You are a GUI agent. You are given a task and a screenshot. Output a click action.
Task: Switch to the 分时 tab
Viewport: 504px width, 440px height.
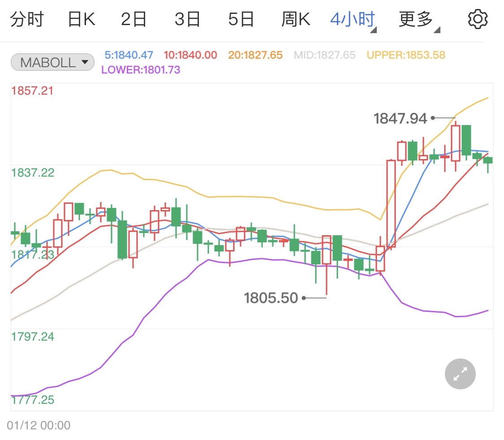tap(27, 20)
